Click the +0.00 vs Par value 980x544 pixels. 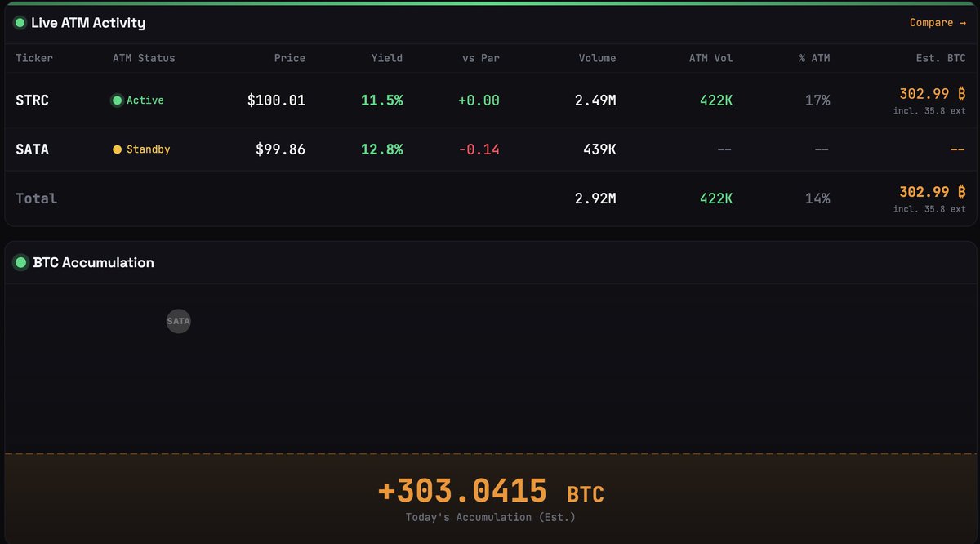pyautogui.click(x=479, y=100)
